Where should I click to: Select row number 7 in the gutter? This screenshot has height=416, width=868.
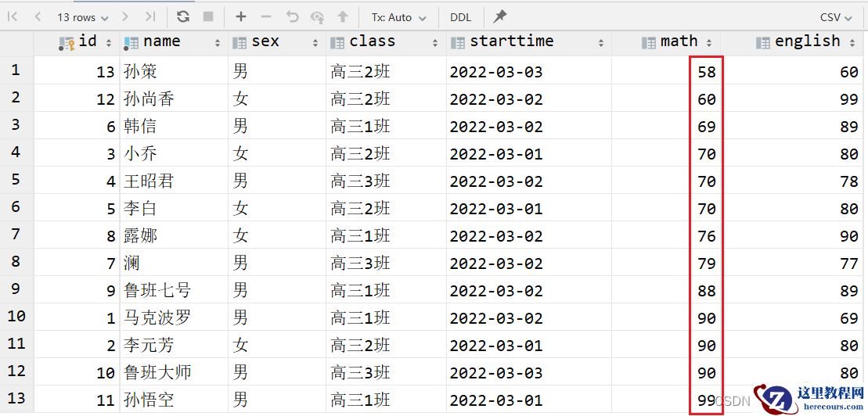[16, 235]
